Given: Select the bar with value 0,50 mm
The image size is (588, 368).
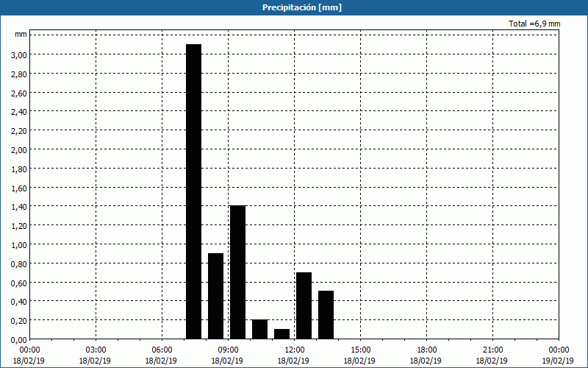Looking at the screenshot, I should point(326,315).
